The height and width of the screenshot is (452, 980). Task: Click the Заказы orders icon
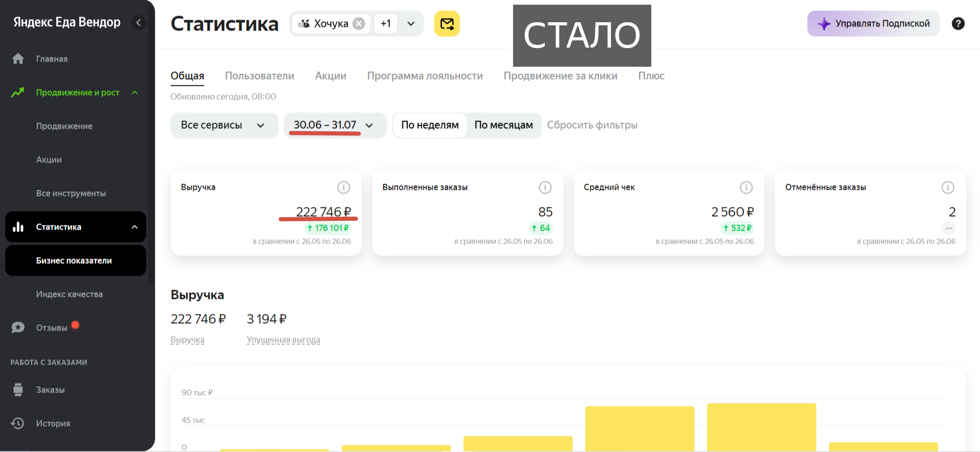pyautogui.click(x=18, y=390)
